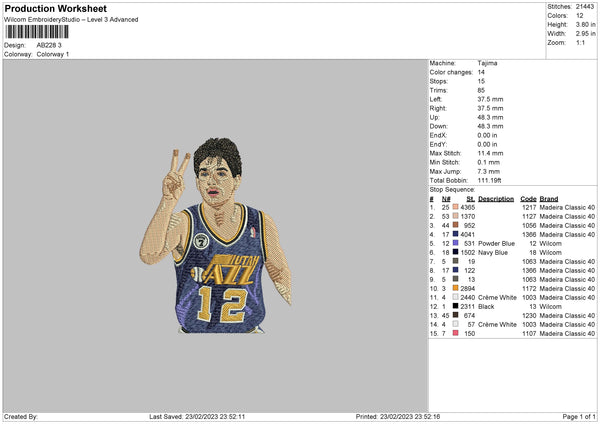The height and width of the screenshot is (424, 600).
Task: Select the Height value 3.80 in
Action: 585,24
